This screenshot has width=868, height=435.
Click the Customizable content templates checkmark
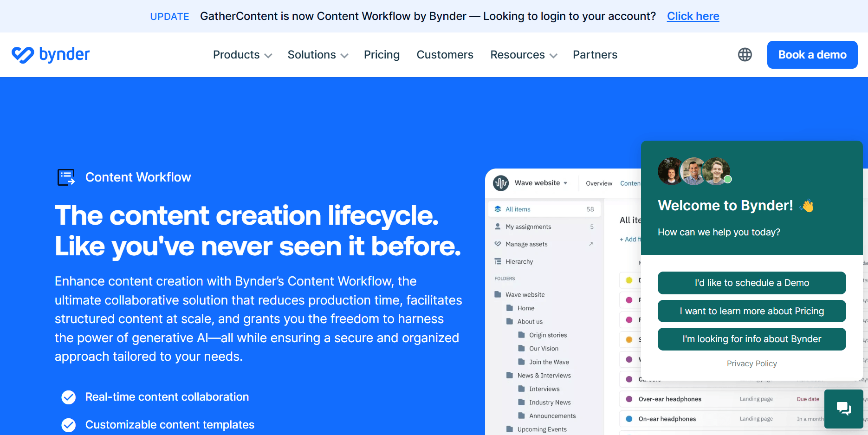pos(69,425)
